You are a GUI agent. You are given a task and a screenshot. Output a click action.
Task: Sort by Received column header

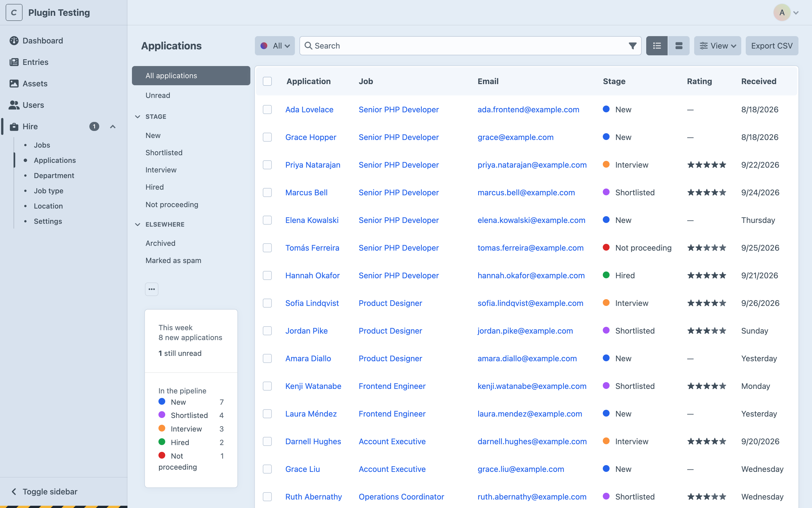[759, 81]
